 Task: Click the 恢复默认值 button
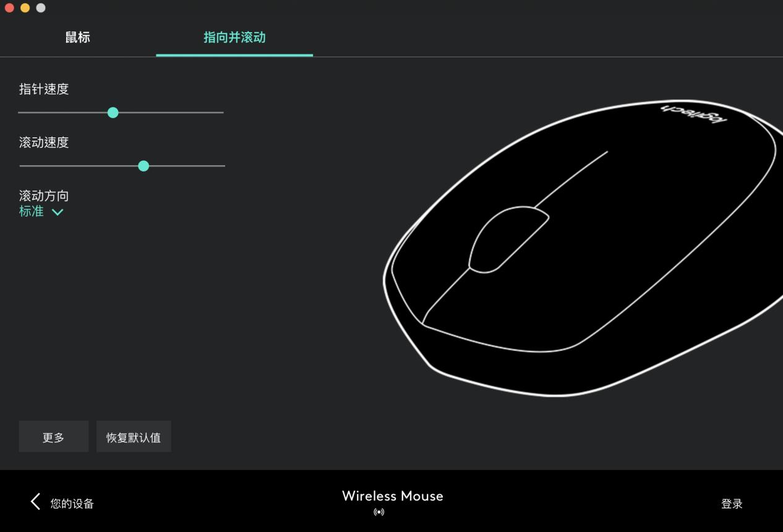click(134, 437)
